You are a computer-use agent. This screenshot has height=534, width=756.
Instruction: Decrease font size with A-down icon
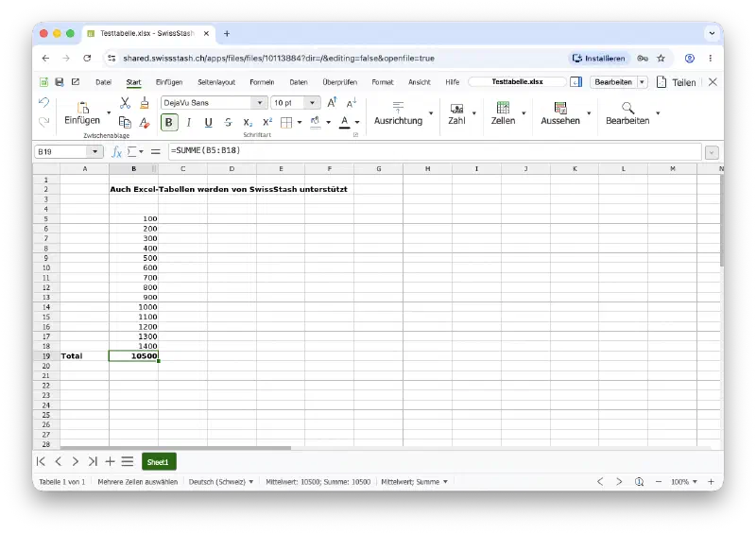point(352,102)
